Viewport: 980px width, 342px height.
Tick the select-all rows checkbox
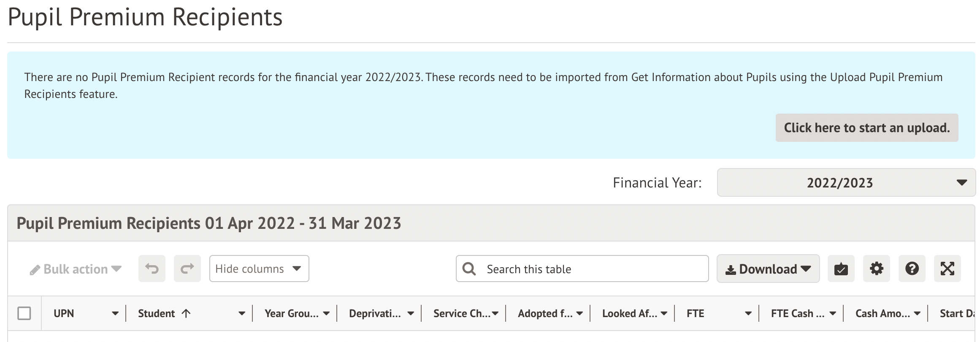pyautogui.click(x=24, y=313)
